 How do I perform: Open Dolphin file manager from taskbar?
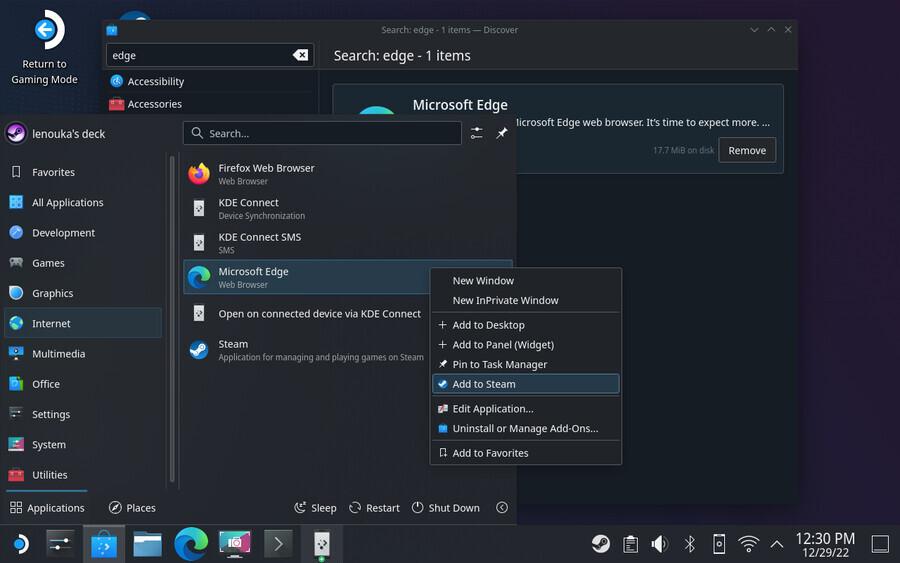point(148,543)
